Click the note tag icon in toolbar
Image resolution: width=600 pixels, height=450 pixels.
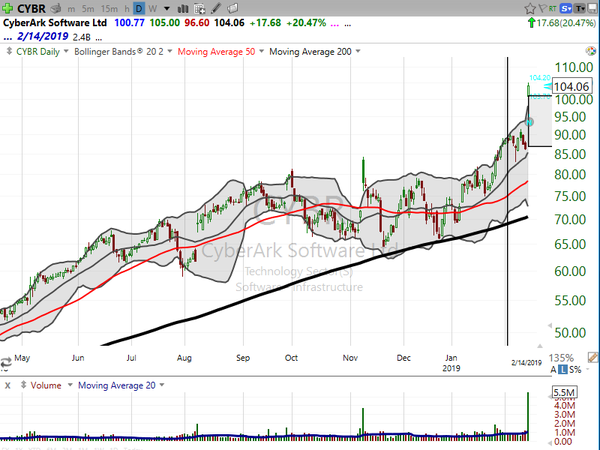click(x=232, y=8)
